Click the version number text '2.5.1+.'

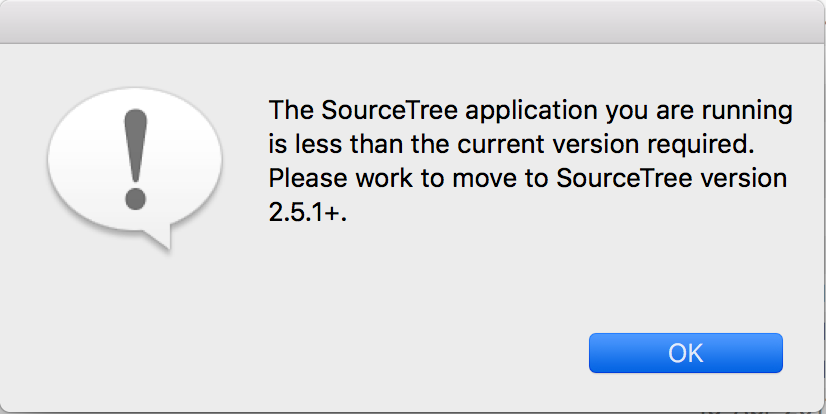pos(308,212)
